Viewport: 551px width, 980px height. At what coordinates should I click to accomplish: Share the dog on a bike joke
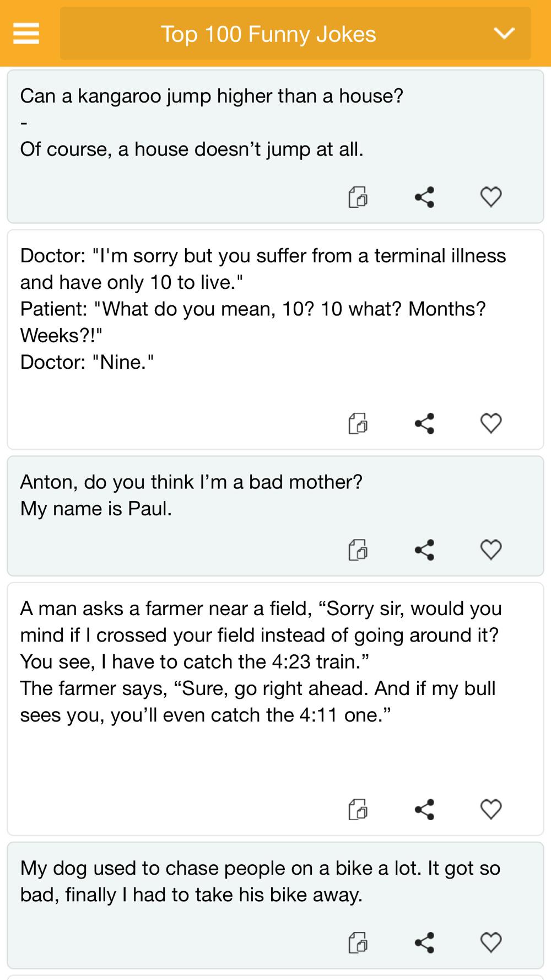click(424, 943)
